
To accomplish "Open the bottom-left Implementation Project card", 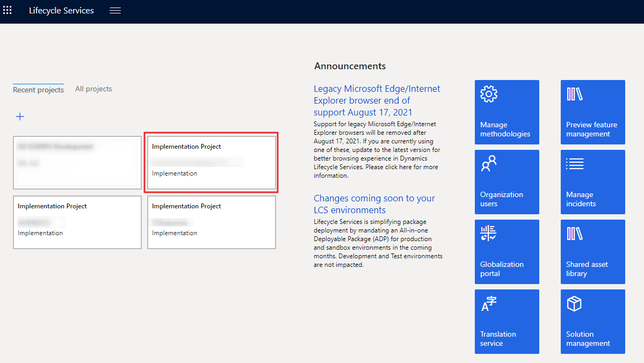I will click(77, 222).
